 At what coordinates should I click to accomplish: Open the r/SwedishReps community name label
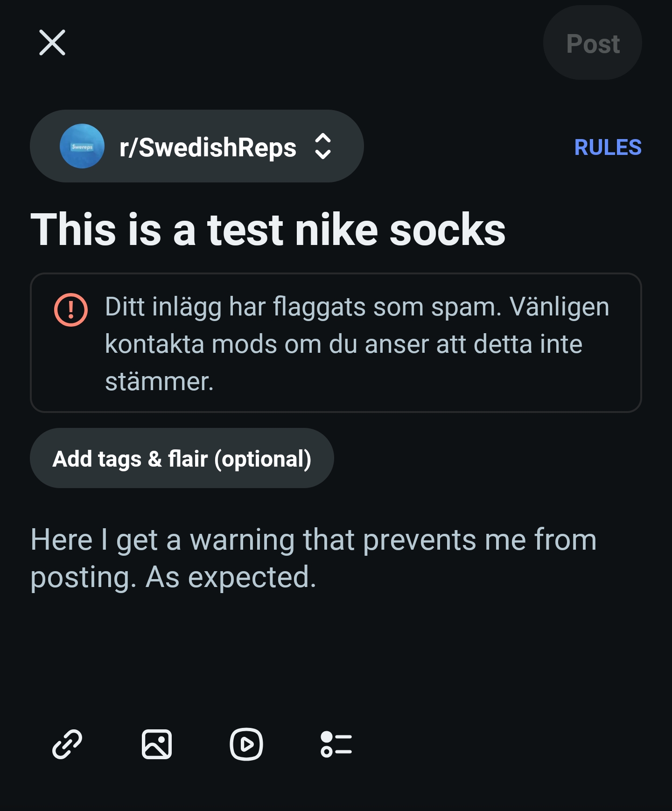pyautogui.click(x=208, y=147)
